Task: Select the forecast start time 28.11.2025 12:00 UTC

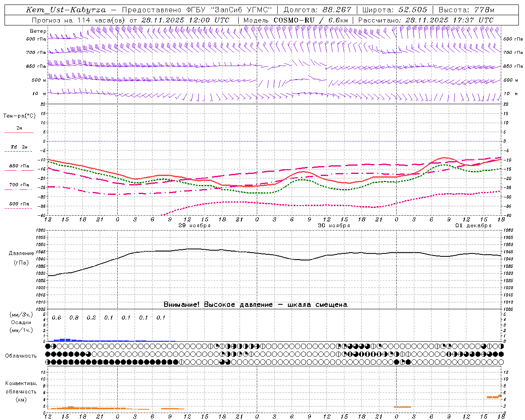Action: point(185,20)
